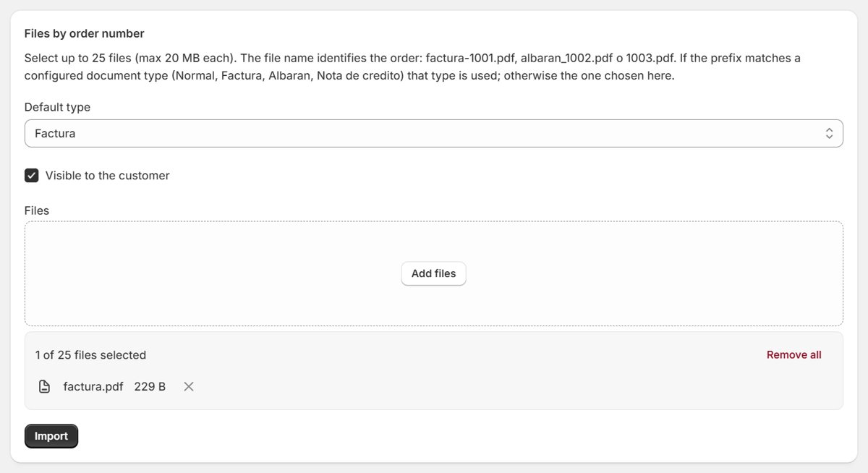Remove factura.pdf using the X icon
This screenshot has width=868, height=473.
coord(189,386)
